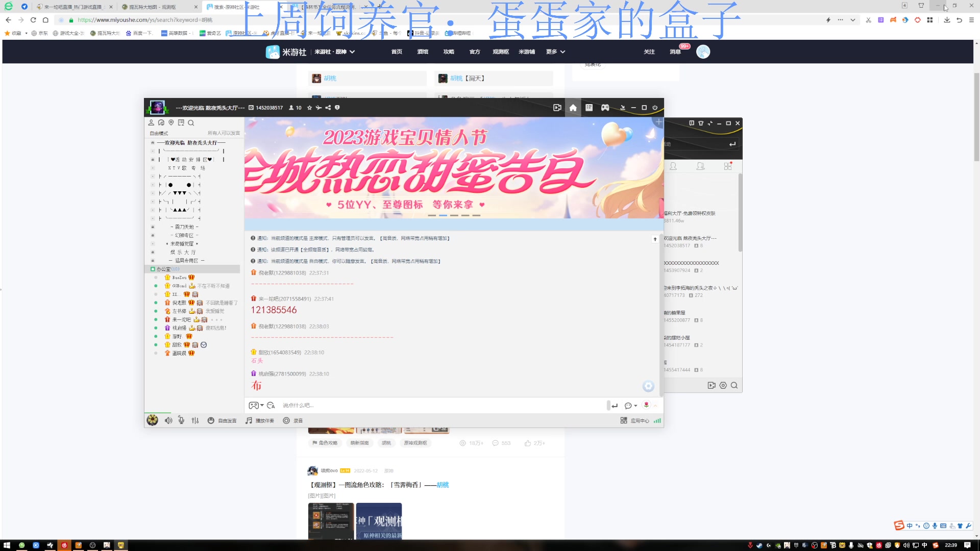
Task: Open the Windows notification center icon
Action: click(x=967, y=545)
